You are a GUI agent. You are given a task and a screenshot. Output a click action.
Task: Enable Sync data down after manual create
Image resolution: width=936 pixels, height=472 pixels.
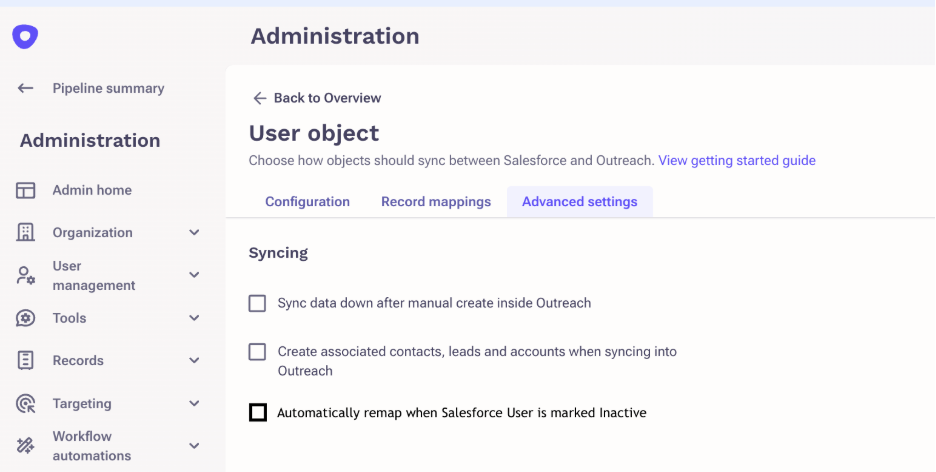[257, 303]
